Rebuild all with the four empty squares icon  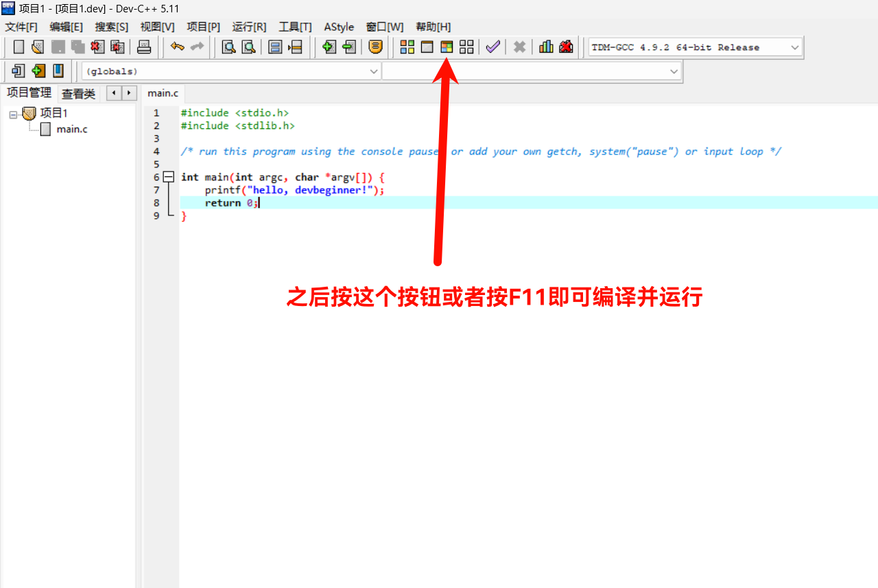click(466, 47)
